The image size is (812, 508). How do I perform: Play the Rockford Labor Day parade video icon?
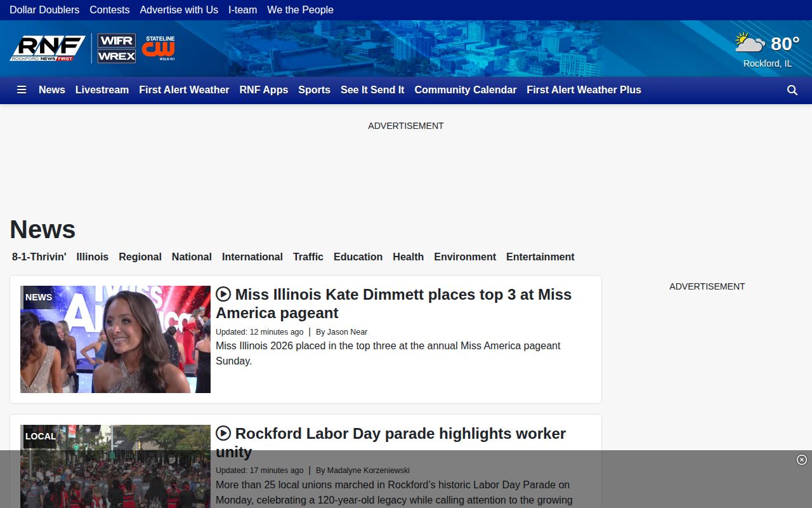(x=223, y=433)
